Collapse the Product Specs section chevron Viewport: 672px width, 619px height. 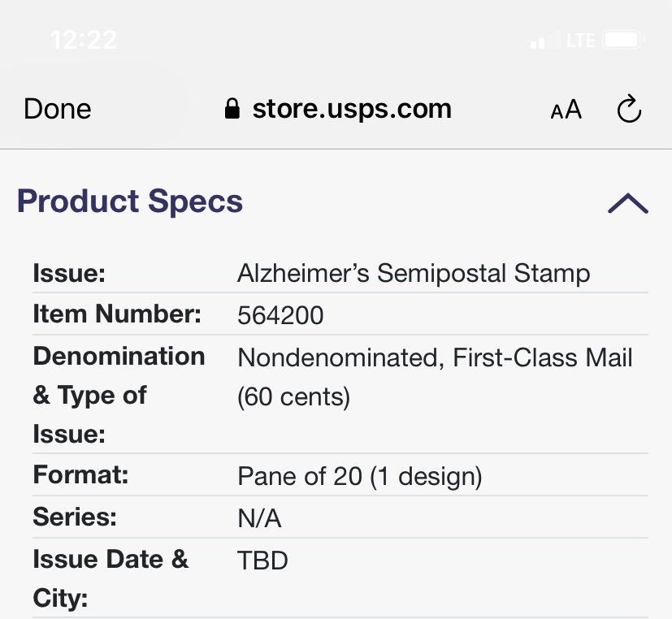point(628,203)
